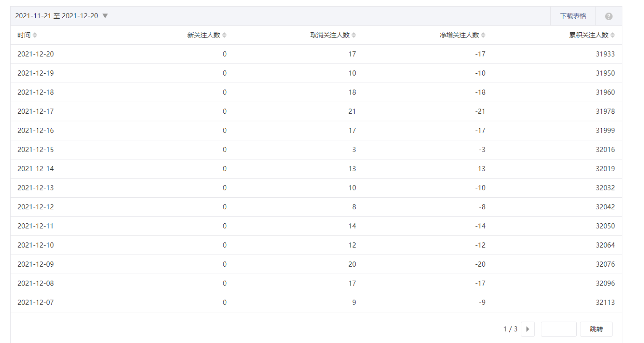Click cumulative value 32076
This screenshot has width=644, height=343.
(605, 264)
